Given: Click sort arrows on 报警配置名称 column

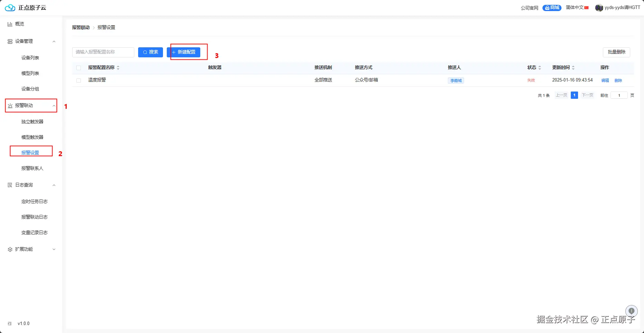Looking at the screenshot, I should (x=118, y=68).
